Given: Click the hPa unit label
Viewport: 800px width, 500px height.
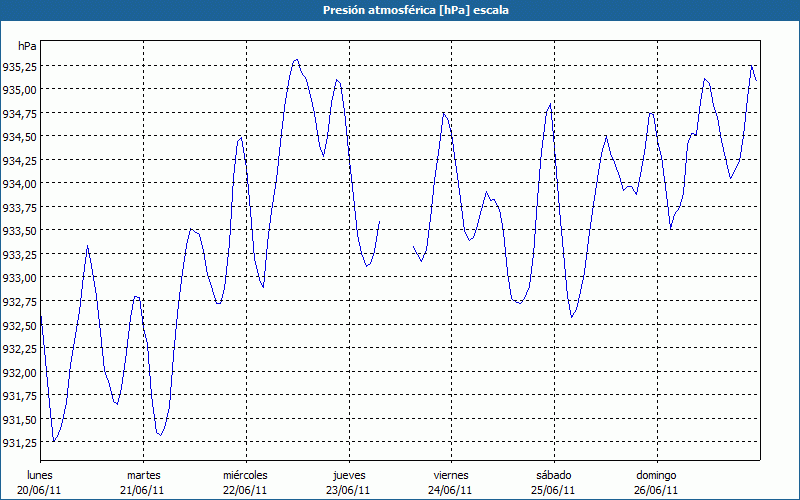Looking at the screenshot, I should pyautogui.click(x=27, y=46).
